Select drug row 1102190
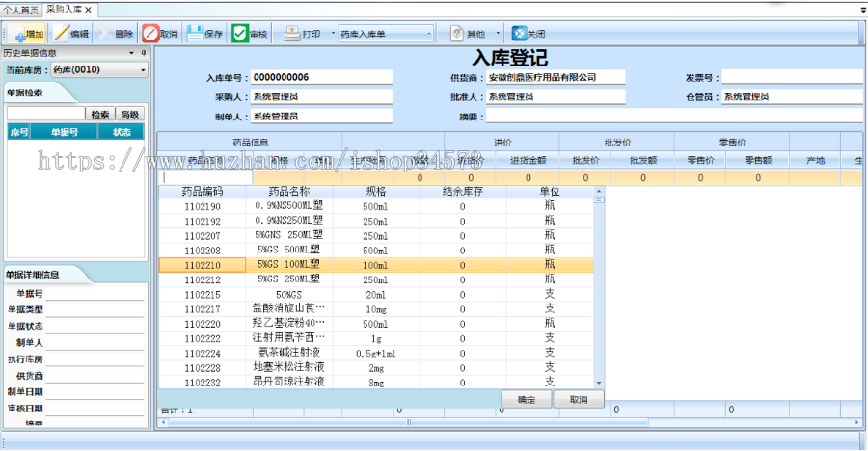This screenshot has height=451, width=868. [376, 206]
